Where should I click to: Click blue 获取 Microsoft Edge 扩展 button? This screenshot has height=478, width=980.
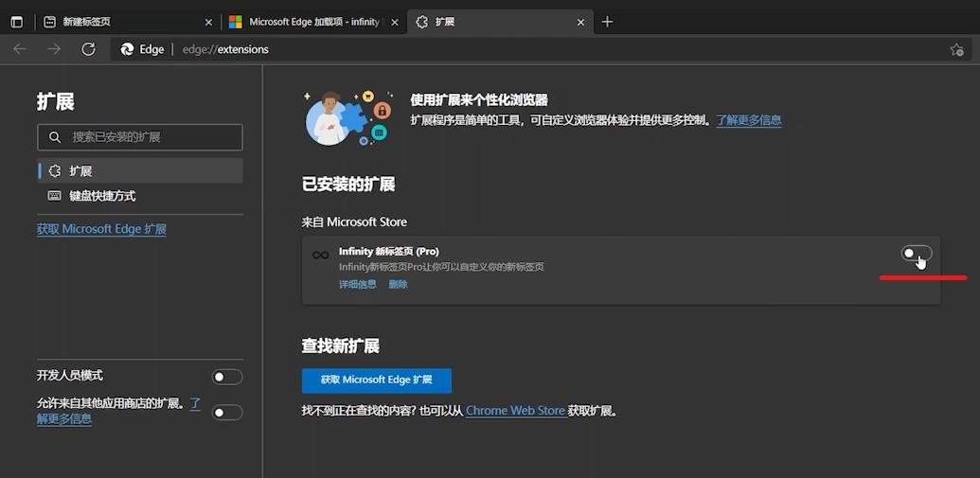[x=376, y=380]
